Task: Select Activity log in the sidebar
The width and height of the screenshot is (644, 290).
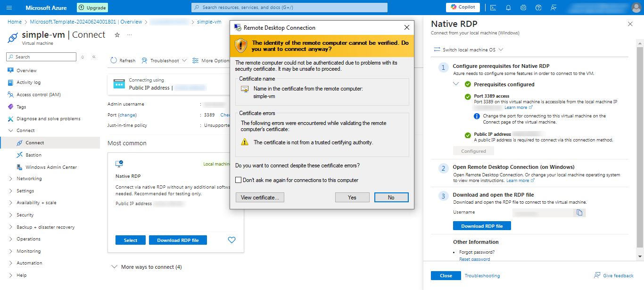Action: tap(28, 83)
